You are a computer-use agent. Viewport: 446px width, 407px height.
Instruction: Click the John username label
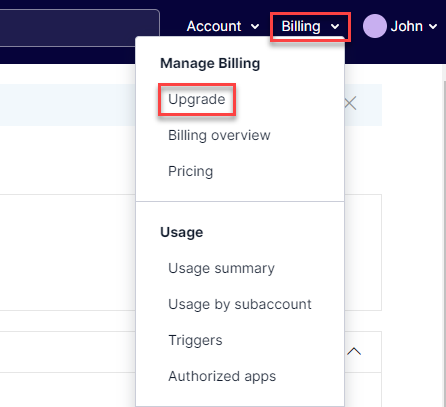pos(407,26)
